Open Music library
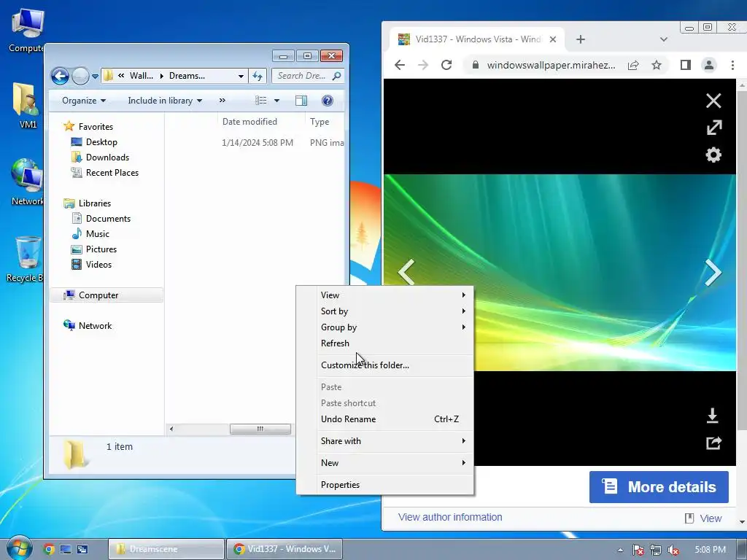Viewport: 747px width, 560px height. tap(97, 234)
